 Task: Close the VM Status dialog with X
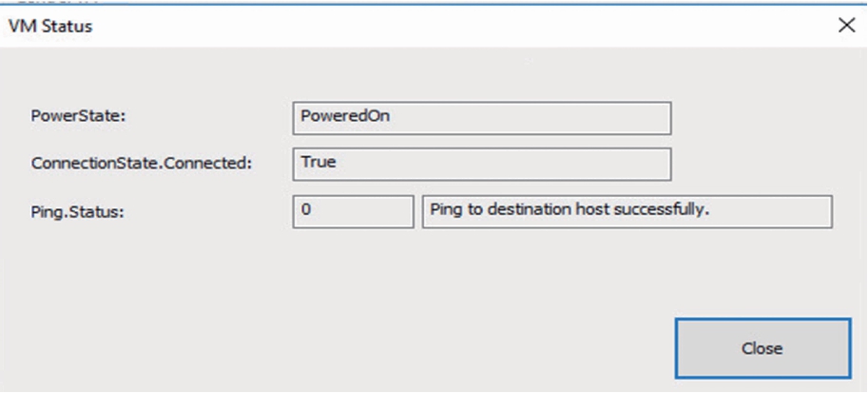point(846,26)
